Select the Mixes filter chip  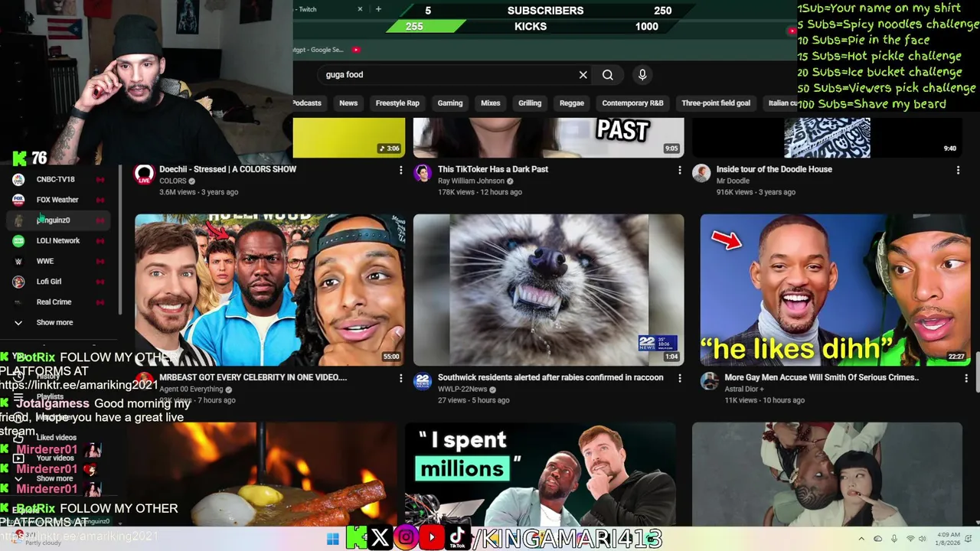491,103
